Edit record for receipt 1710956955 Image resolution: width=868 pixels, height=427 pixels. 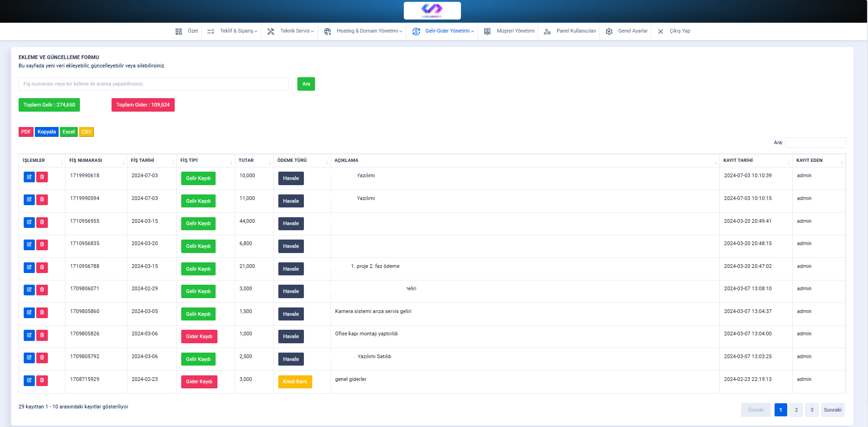click(29, 222)
